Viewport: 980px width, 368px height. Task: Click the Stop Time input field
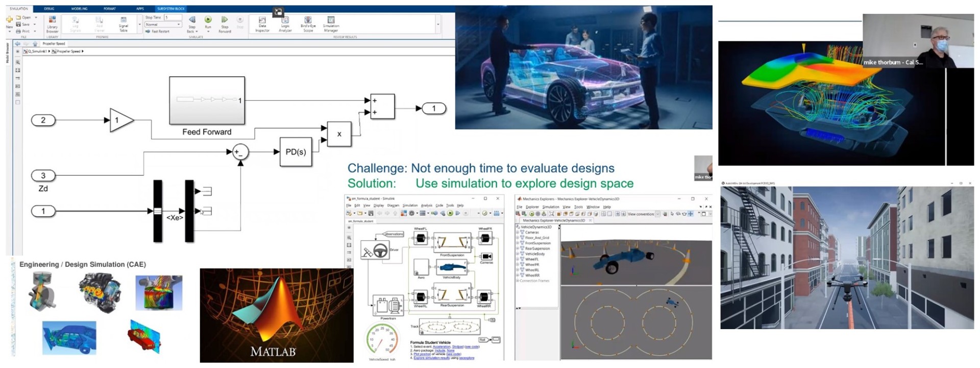click(173, 17)
